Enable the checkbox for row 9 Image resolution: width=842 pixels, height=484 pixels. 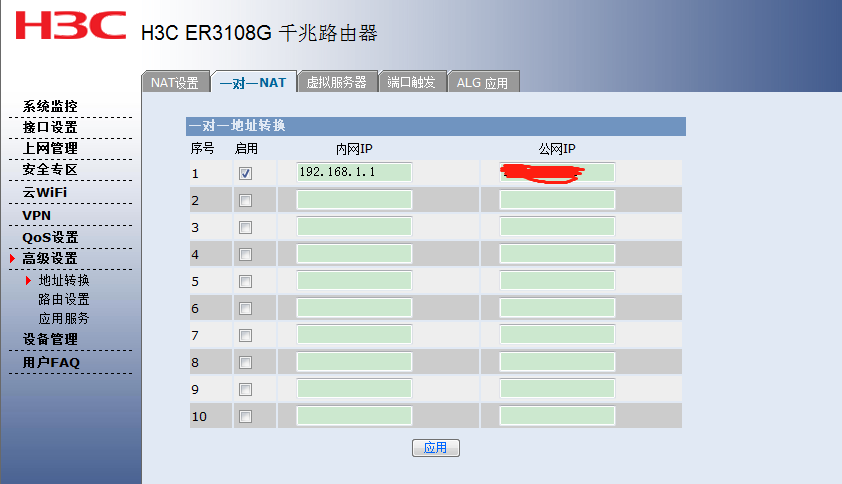pyautogui.click(x=245, y=389)
